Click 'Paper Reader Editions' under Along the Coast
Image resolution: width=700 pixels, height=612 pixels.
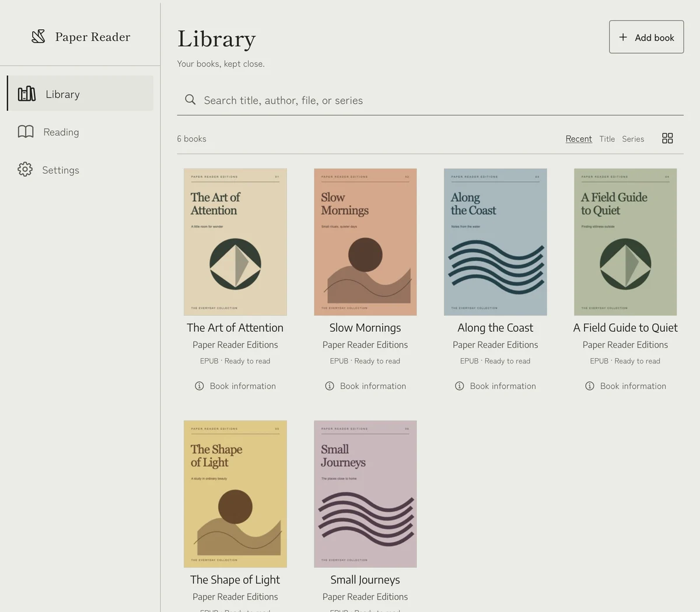495,345
